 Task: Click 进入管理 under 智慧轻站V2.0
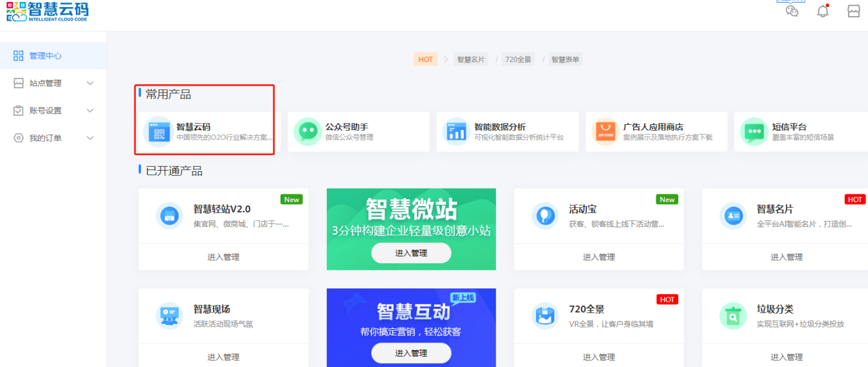coord(223,257)
